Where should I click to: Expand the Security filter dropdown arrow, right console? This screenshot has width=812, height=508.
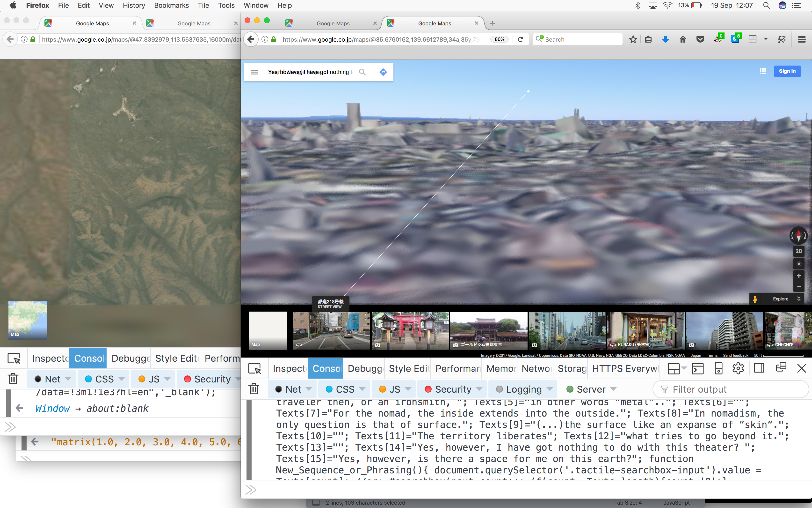pos(479,389)
